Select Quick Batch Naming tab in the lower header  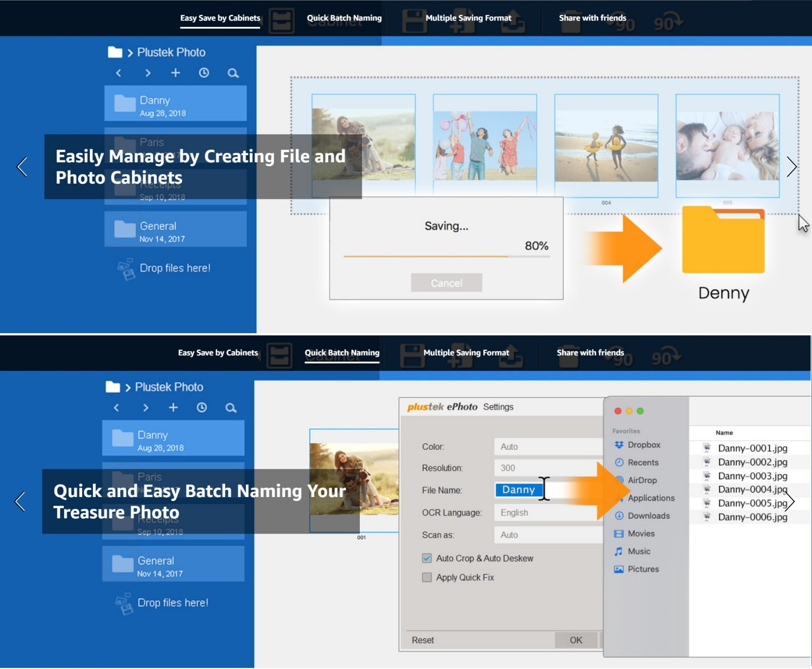pyautogui.click(x=342, y=353)
